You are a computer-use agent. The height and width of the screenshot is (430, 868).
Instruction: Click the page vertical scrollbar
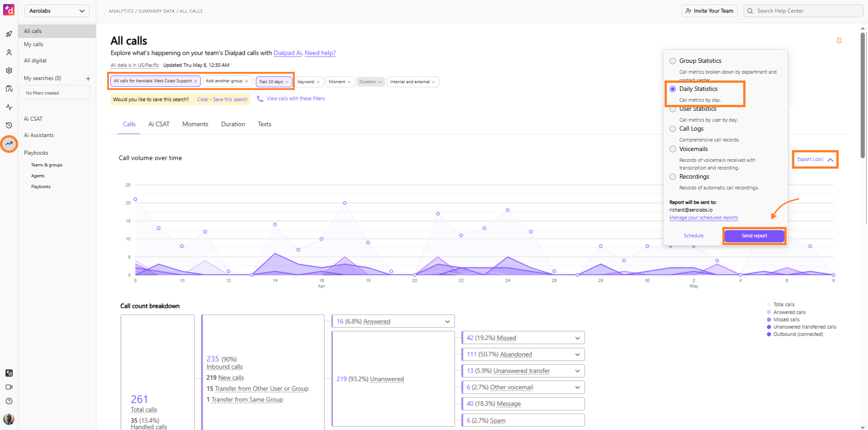863,95
